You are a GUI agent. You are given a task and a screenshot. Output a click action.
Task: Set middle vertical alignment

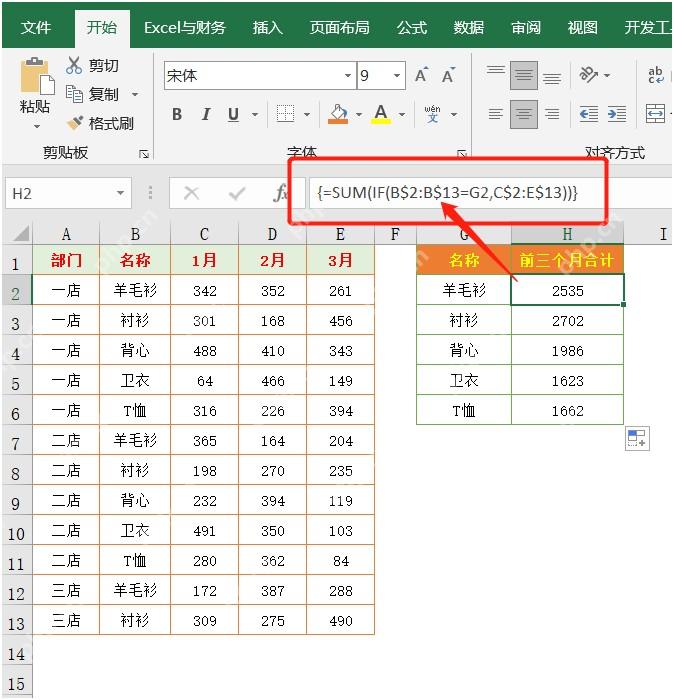[x=524, y=75]
